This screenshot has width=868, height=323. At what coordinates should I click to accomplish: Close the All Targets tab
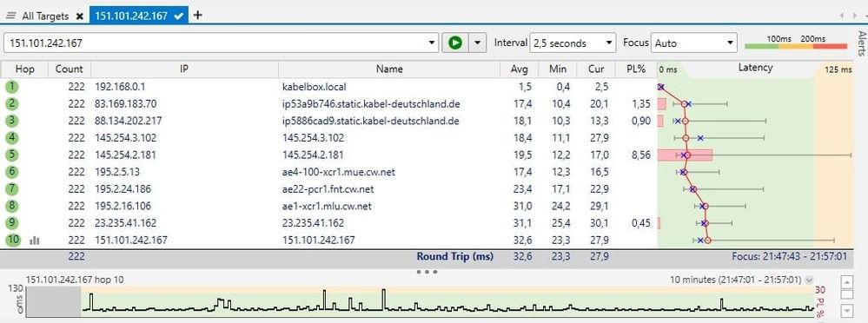[79, 16]
